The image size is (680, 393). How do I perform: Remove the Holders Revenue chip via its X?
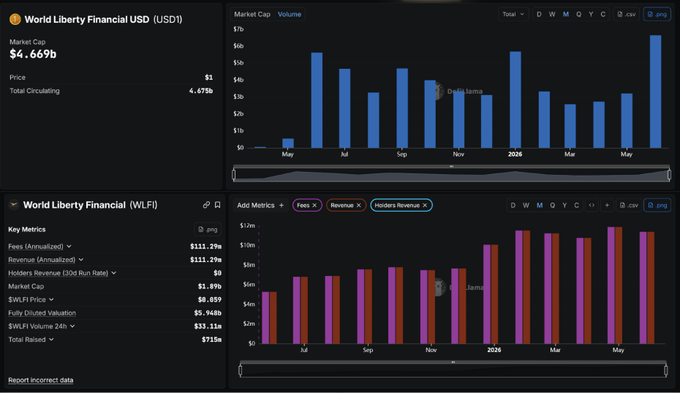425,205
